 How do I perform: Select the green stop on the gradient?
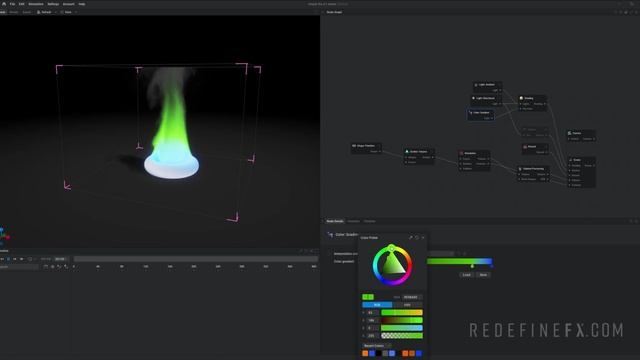click(472, 266)
